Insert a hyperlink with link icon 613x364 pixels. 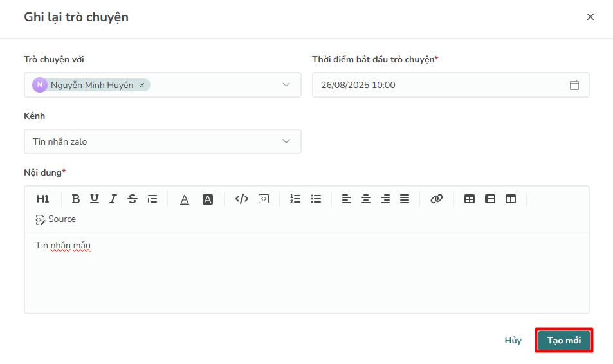437,199
